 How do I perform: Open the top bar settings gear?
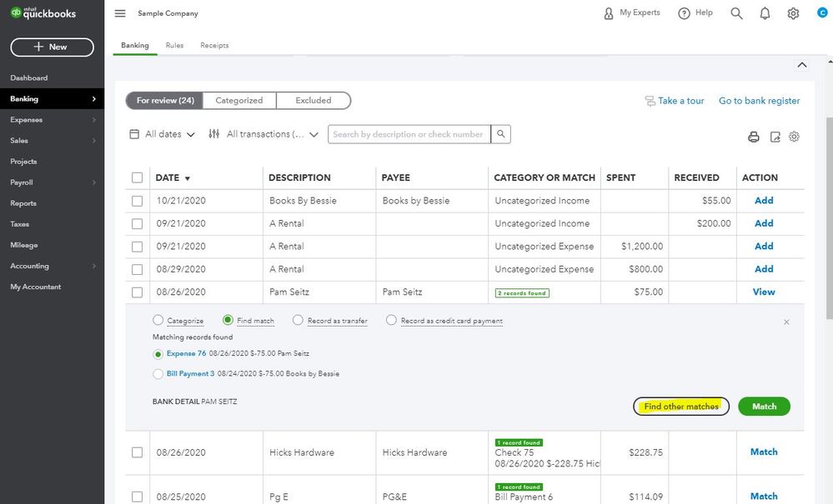pos(793,13)
